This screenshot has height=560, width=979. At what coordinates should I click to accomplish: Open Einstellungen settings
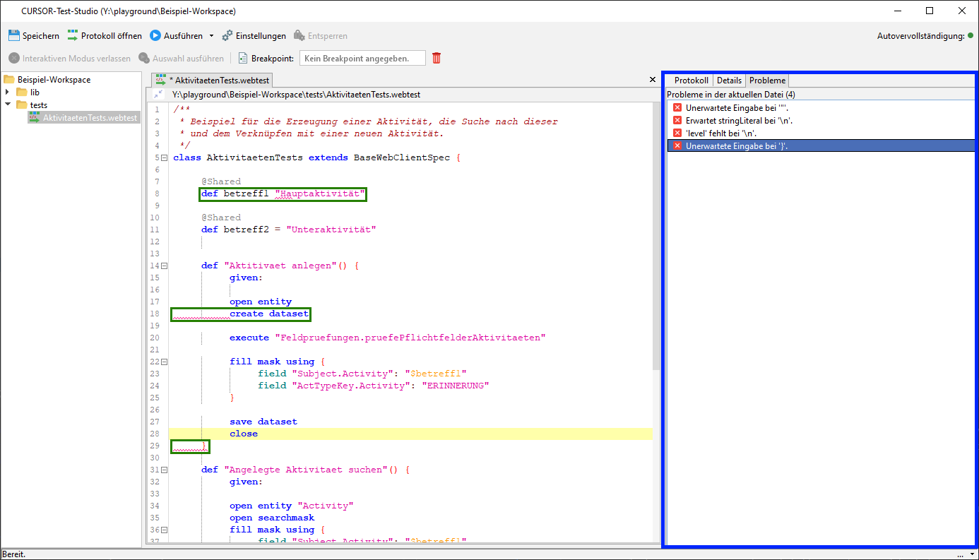click(x=254, y=36)
